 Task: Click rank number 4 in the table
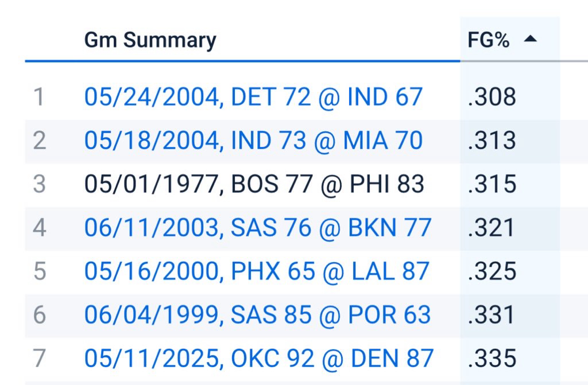(x=39, y=228)
